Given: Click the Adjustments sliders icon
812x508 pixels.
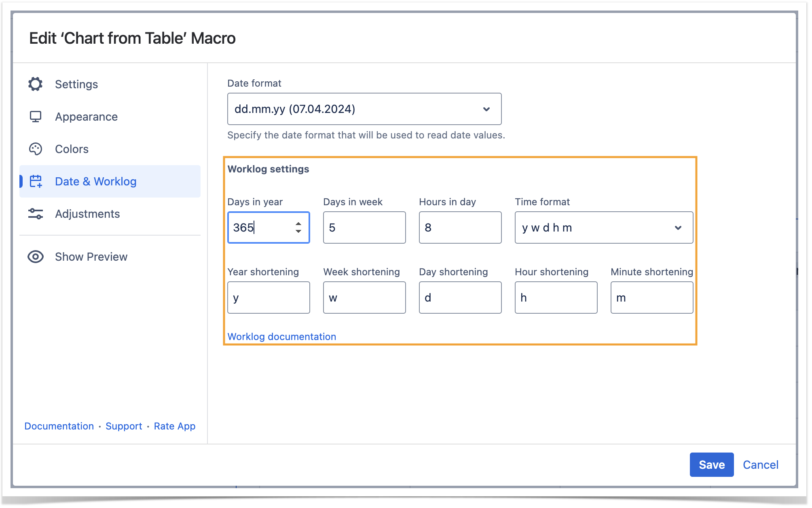Looking at the screenshot, I should [36, 214].
